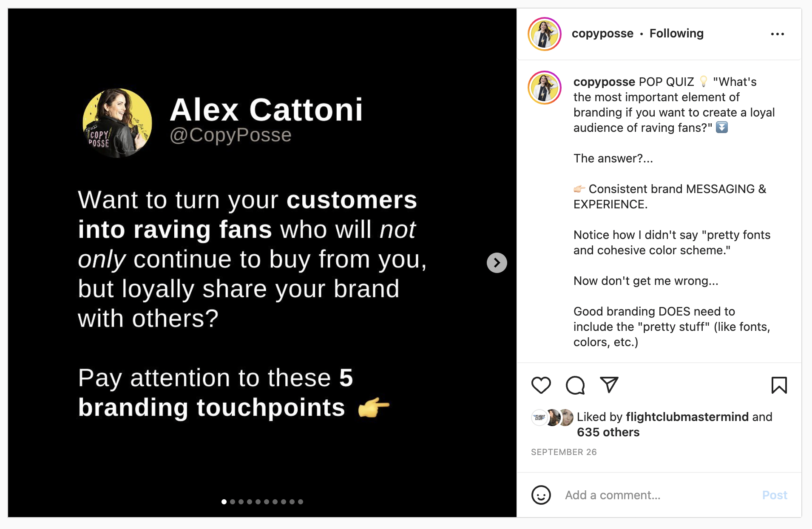The image size is (812, 529).
Task: Toggle the Following status button
Action: (676, 34)
